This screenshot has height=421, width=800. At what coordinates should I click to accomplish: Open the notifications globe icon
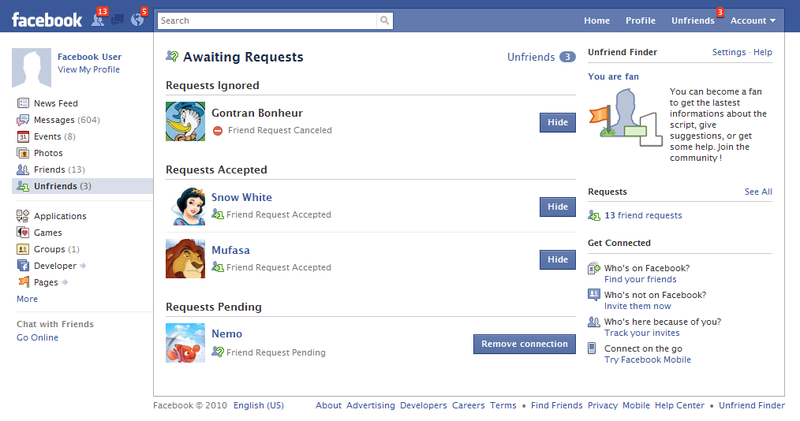[137, 20]
